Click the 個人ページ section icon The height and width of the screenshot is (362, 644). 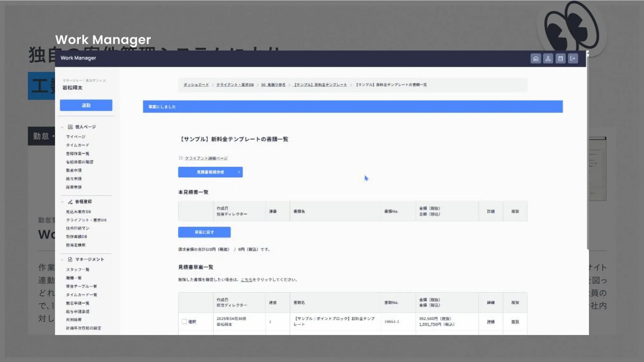[x=70, y=127]
